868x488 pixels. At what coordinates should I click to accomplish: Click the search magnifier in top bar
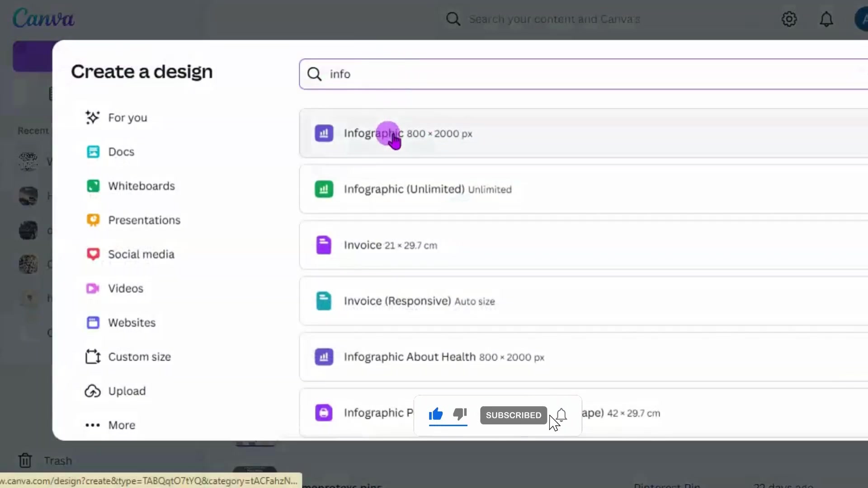[453, 19]
